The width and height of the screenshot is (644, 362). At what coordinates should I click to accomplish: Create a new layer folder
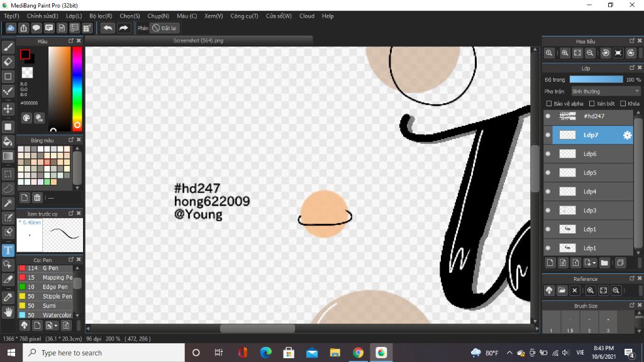(x=604, y=263)
